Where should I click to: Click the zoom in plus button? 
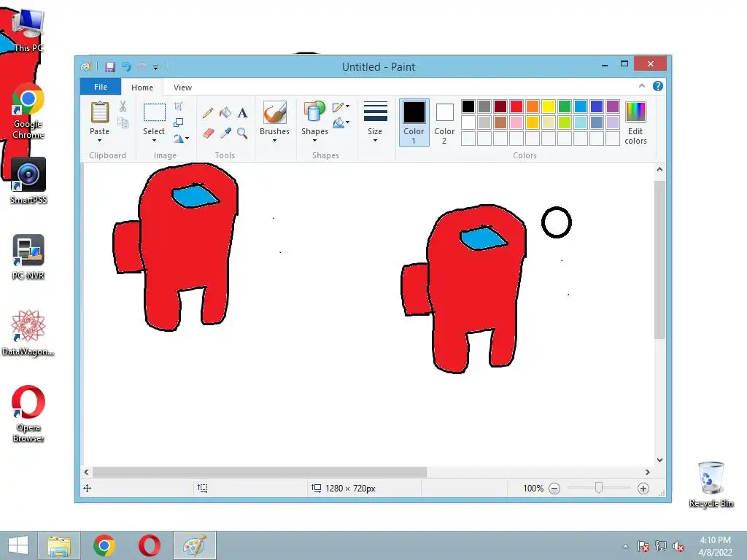point(643,489)
